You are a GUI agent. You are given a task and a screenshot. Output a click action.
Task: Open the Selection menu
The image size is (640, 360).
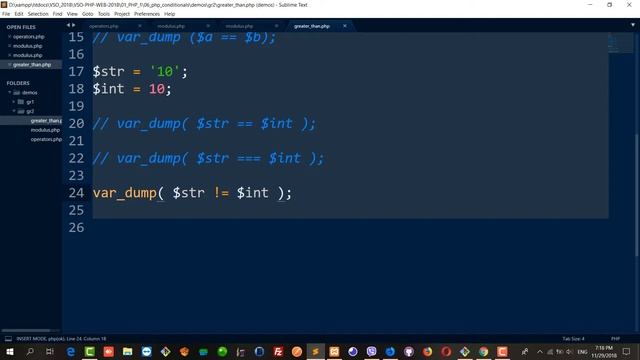pyautogui.click(x=38, y=14)
